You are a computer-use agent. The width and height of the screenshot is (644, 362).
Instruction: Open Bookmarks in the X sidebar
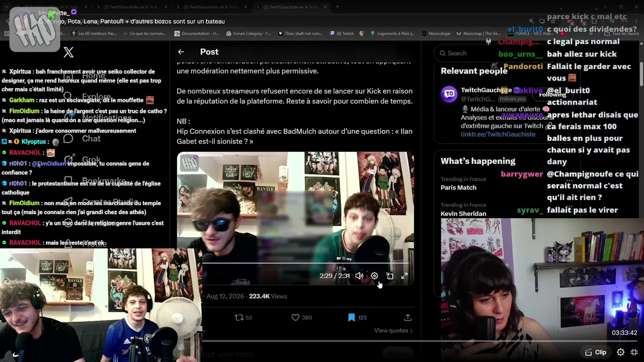point(95,181)
